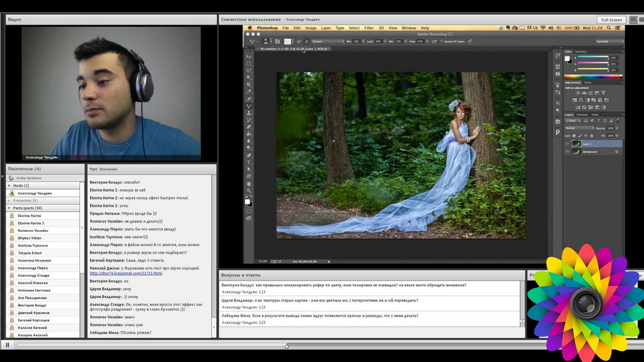Open the zhur74.livejournal.com link in chat
Viewport: 644px width, 362px height.
pyautogui.click(x=126, y=273)
